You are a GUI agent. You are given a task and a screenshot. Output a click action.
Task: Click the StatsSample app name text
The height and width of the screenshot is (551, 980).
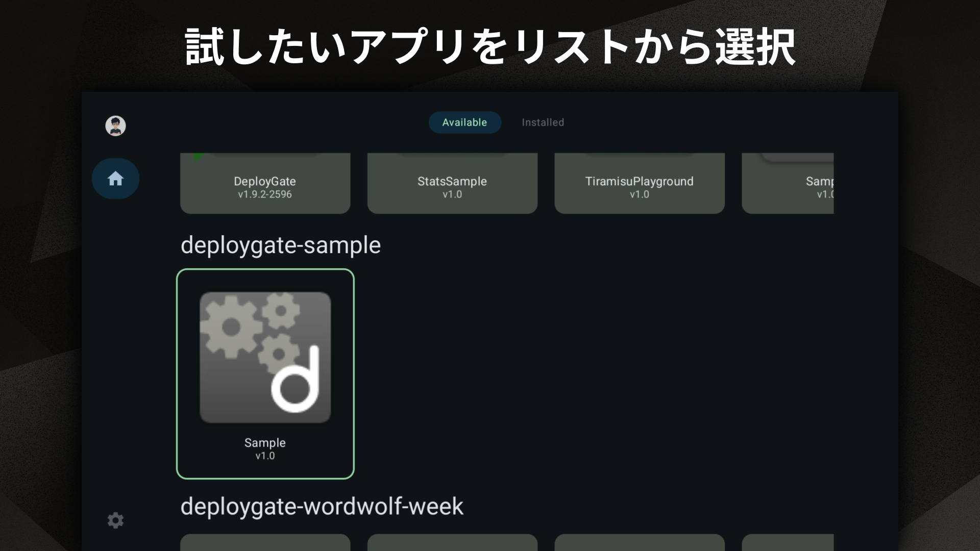(x=452, y=181)
